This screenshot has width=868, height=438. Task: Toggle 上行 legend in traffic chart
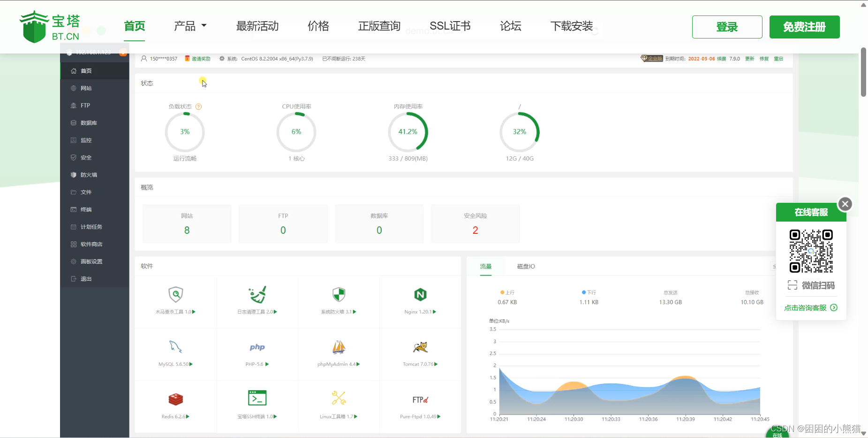click(x=507, y=292)
